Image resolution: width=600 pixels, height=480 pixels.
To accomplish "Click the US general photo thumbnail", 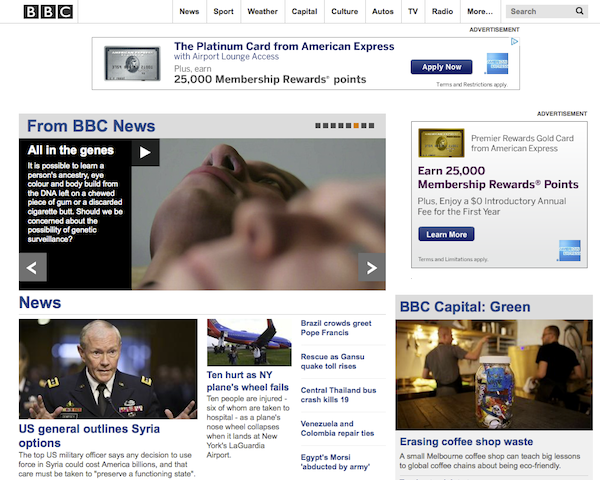I will 108,369.
